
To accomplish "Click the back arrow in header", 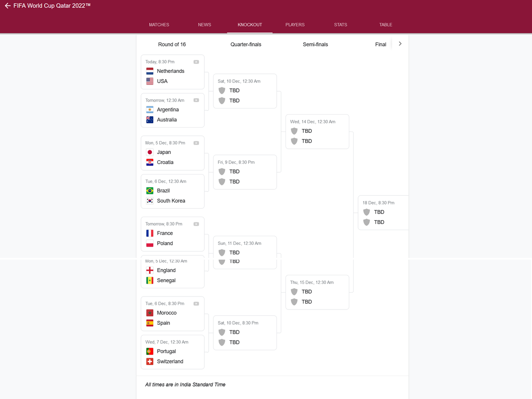I will click(x=7, y=6).
